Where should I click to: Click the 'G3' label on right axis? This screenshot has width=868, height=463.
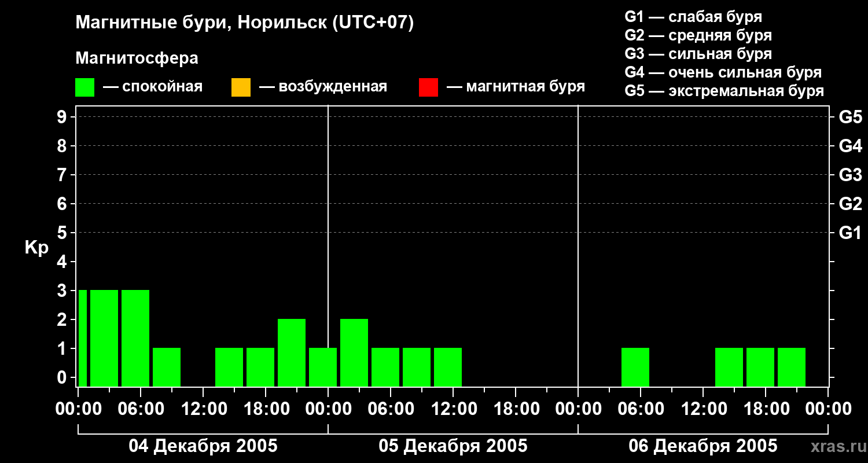(x=851, y=175)
